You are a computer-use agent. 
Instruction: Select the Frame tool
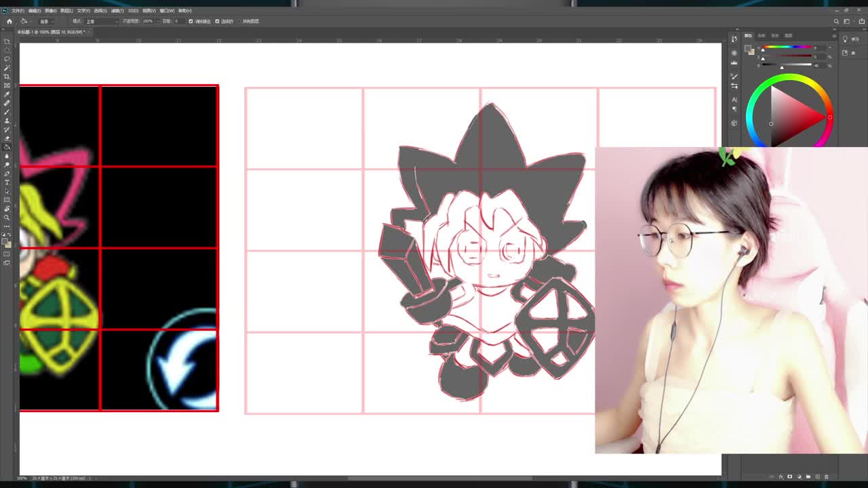[x=7, y=85]
